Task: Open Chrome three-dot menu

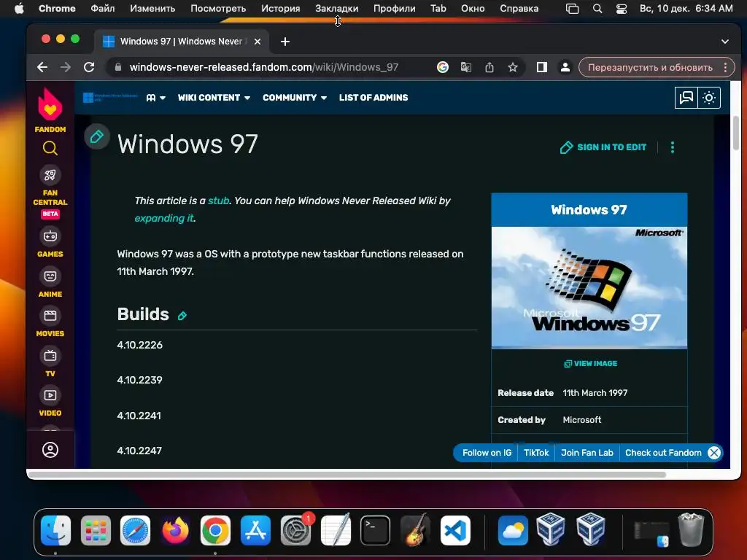Action: tap(725, 67)
